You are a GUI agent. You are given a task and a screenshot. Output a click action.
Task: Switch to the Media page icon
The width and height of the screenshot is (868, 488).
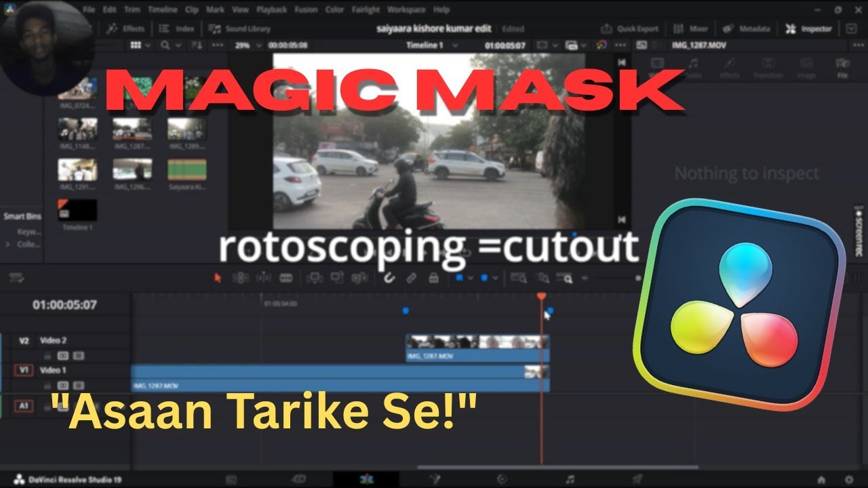[231, 479]
